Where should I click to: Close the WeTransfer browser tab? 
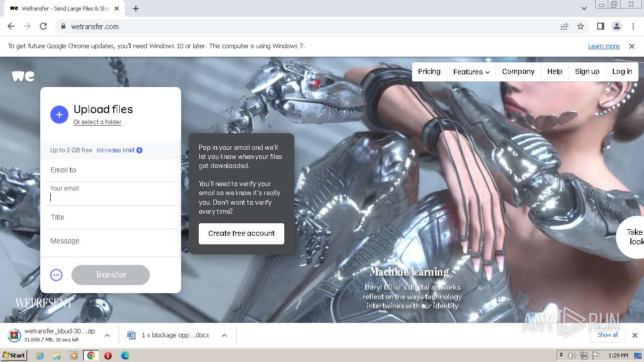(117, 9)
